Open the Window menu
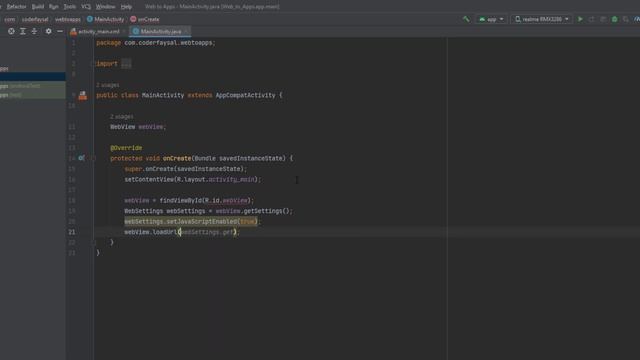 [x=105, y=7]
